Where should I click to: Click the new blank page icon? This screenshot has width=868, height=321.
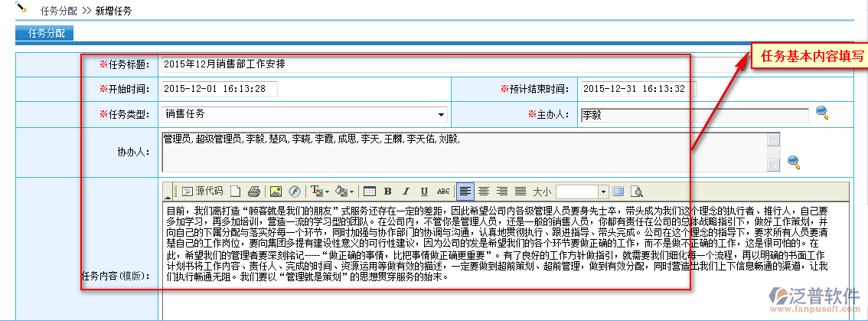236,192
